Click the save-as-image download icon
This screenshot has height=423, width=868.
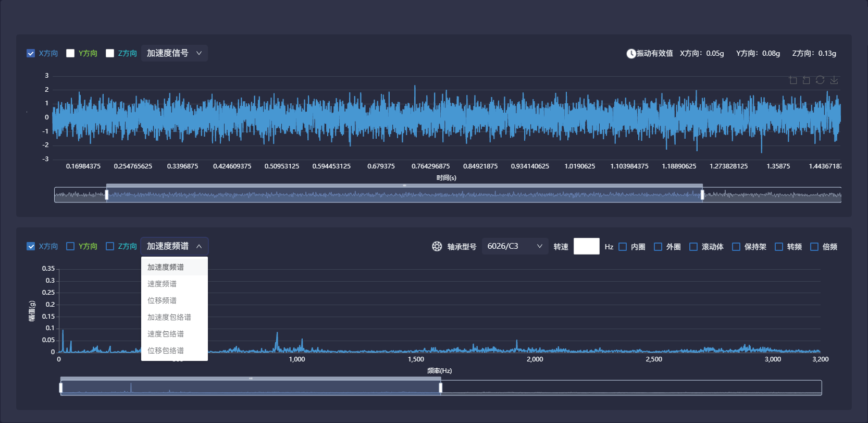(x=834, y=80)
